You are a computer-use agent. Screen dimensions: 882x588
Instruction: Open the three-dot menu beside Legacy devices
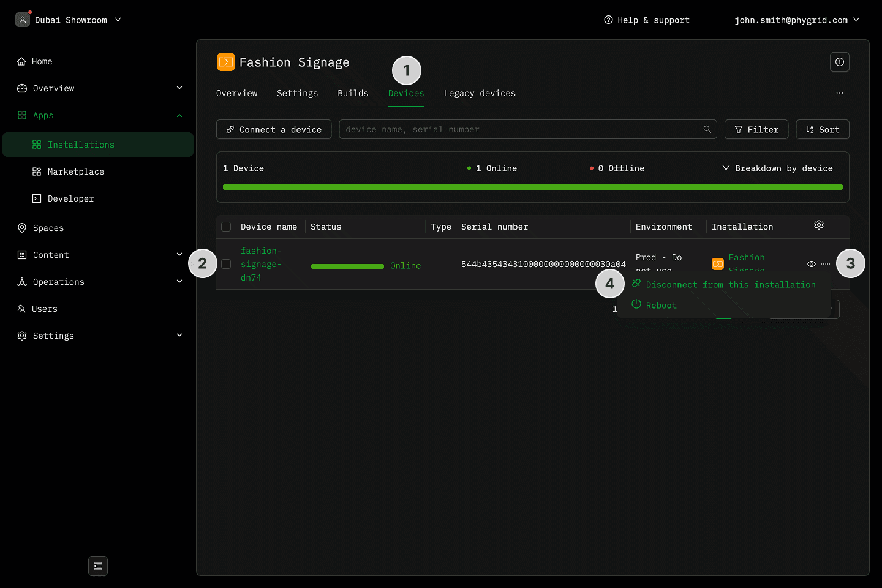(839, 93)
